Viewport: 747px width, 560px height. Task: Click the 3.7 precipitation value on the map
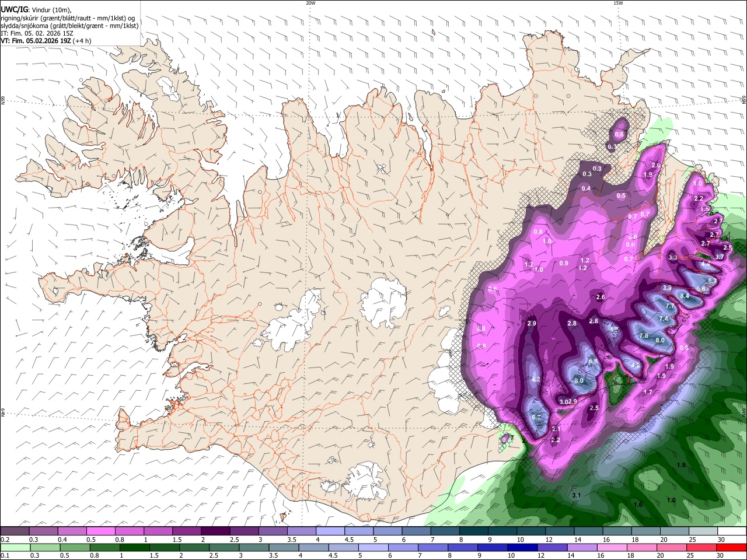(x=720, y=257)
